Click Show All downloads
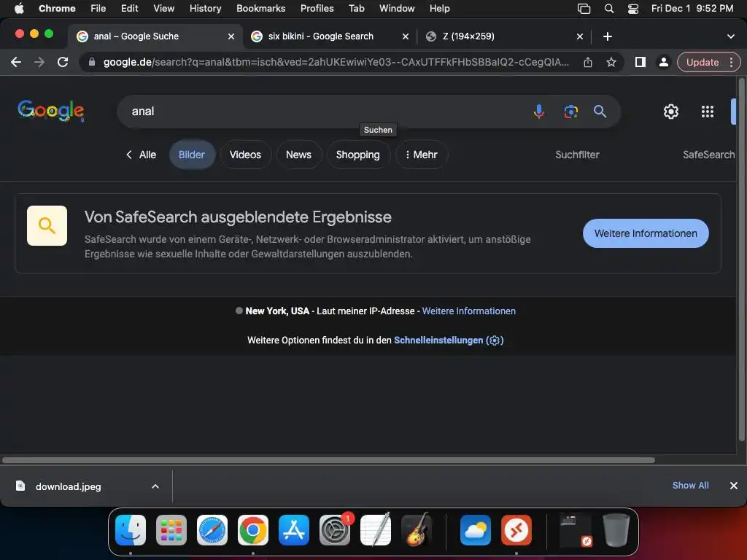Viewport: 747px width, 560px height. [x=690, y=485]
